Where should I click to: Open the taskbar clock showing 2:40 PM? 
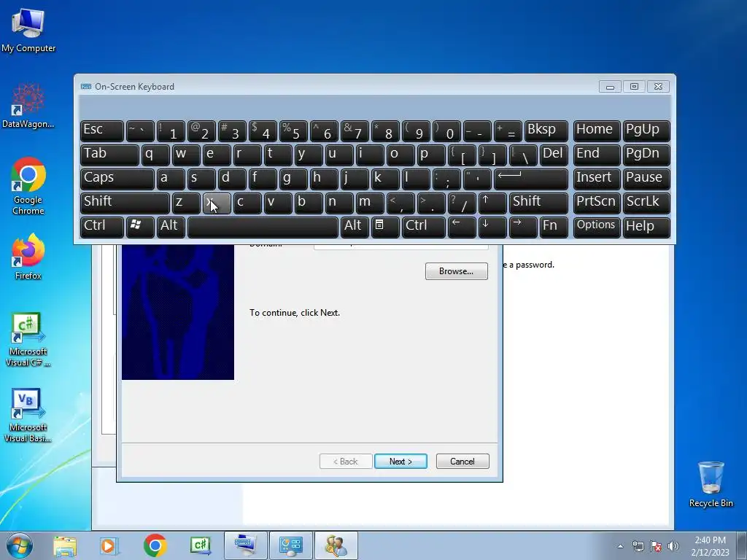pos(710,546)
